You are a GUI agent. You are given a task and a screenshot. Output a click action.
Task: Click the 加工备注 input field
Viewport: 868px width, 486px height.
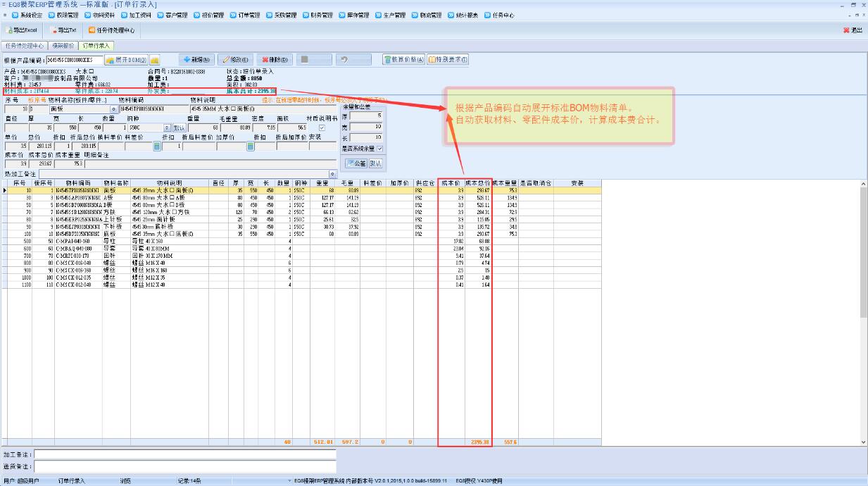pyautogui.click(x=185, y=455)
